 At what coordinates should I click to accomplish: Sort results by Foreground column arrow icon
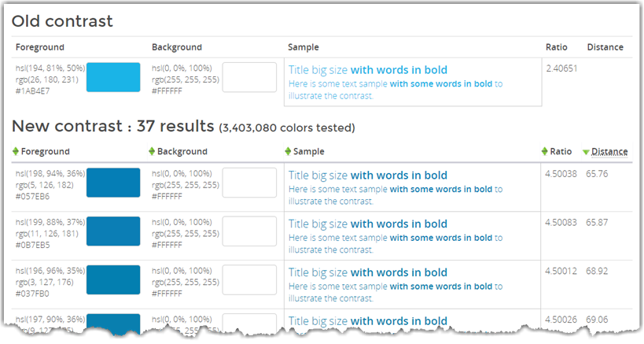point(16,151)
